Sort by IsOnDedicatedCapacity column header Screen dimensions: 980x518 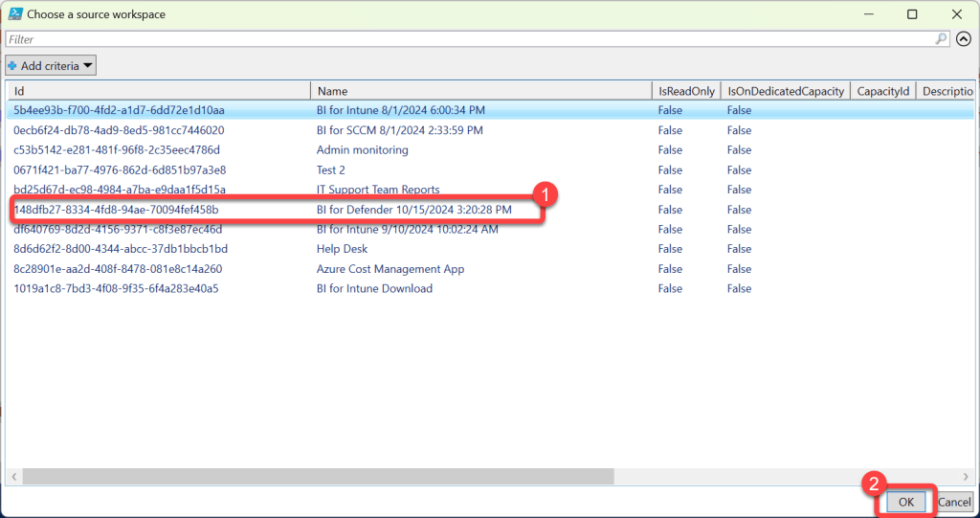786,91
